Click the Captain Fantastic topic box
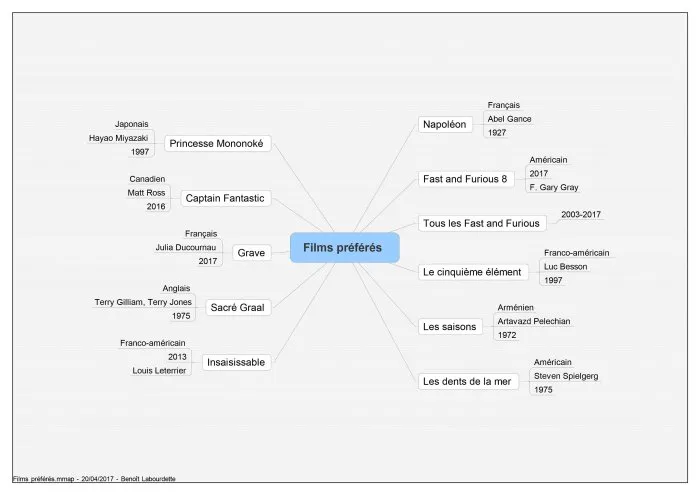 [225, 198]
